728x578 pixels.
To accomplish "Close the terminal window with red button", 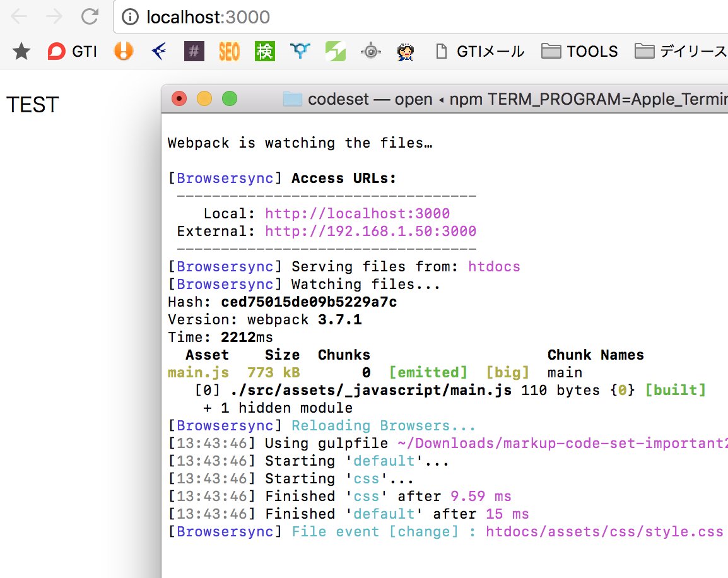I will tap(179, 99).
